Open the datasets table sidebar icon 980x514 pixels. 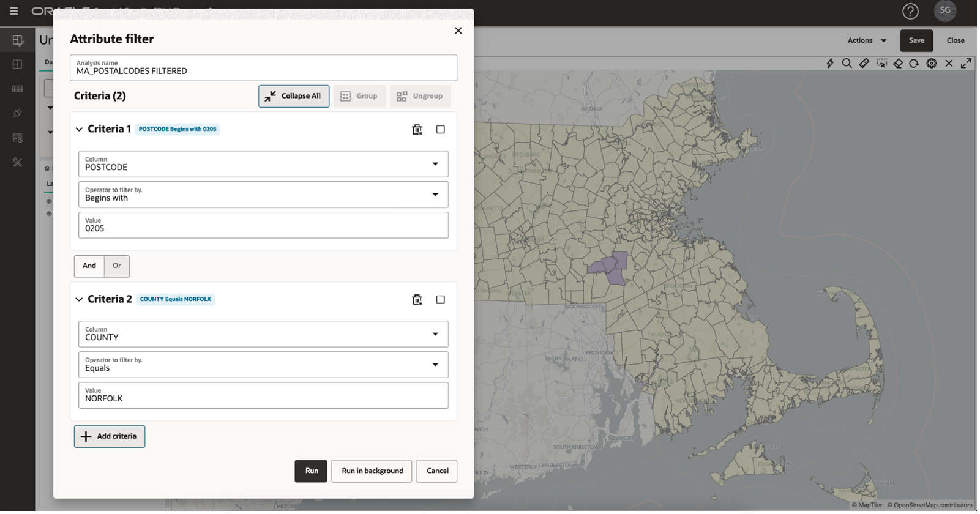[x=18, y=89]
